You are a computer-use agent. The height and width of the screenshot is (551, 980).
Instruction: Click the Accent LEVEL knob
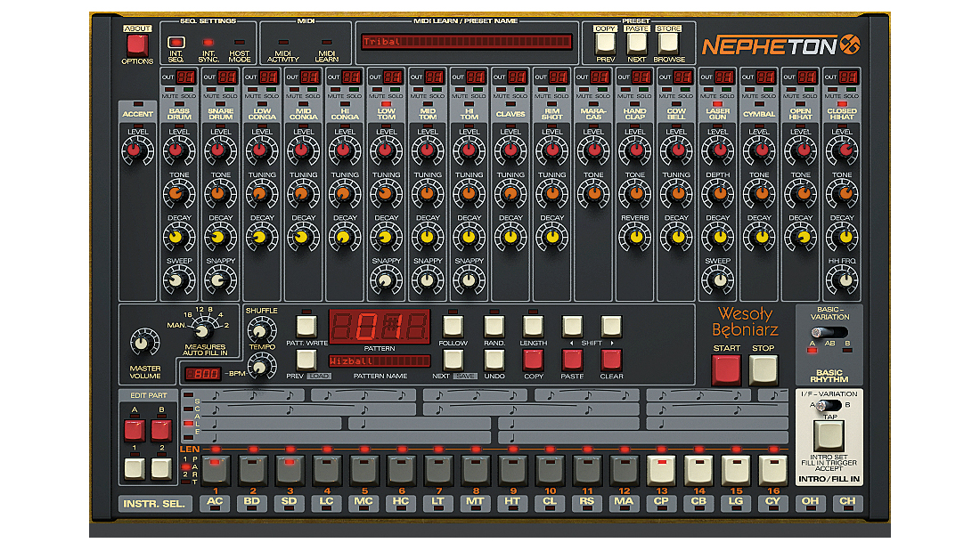137,150
